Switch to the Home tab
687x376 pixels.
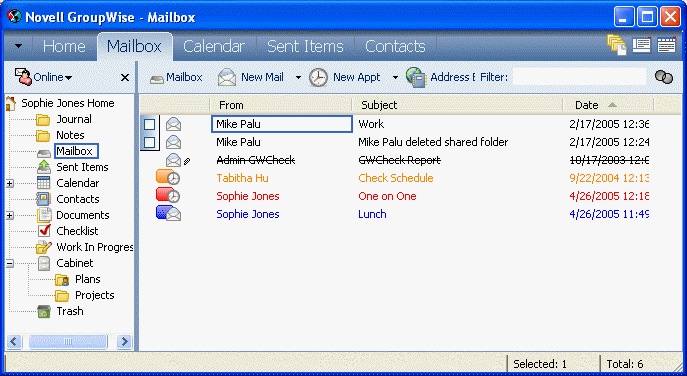point(64,46)
